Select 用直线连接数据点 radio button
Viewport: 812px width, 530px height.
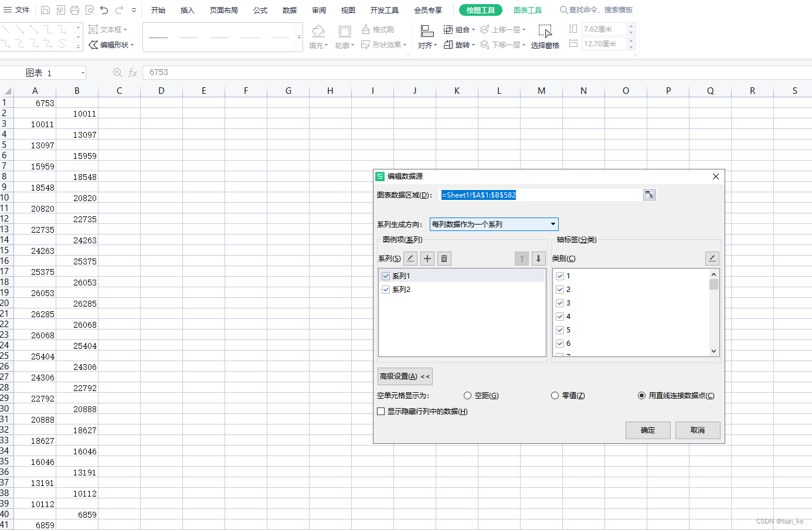[641, 396]
